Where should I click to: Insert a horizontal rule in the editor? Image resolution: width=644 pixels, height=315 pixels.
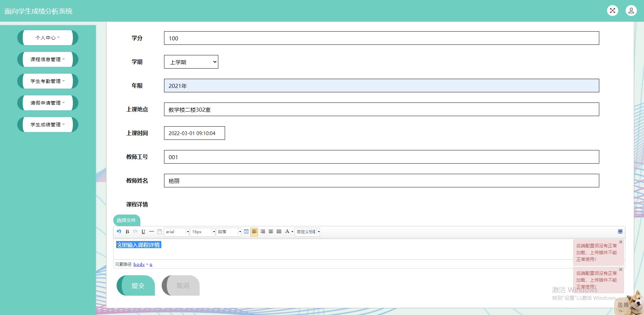152,231
